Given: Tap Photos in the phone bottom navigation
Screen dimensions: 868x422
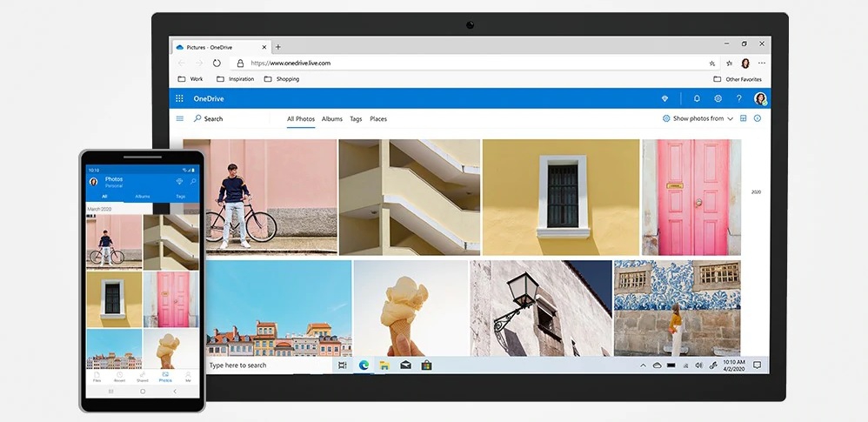Looking at the screenshot, I should [165, 377].
